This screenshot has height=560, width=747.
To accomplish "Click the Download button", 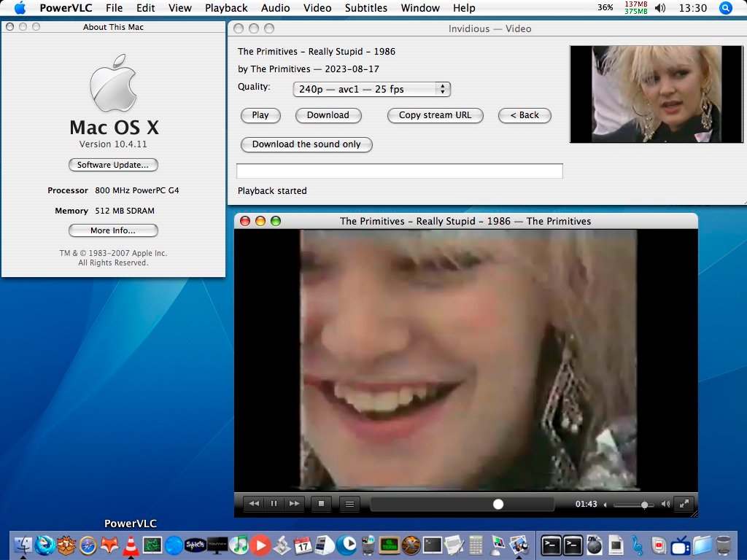I will pos(328,115).
